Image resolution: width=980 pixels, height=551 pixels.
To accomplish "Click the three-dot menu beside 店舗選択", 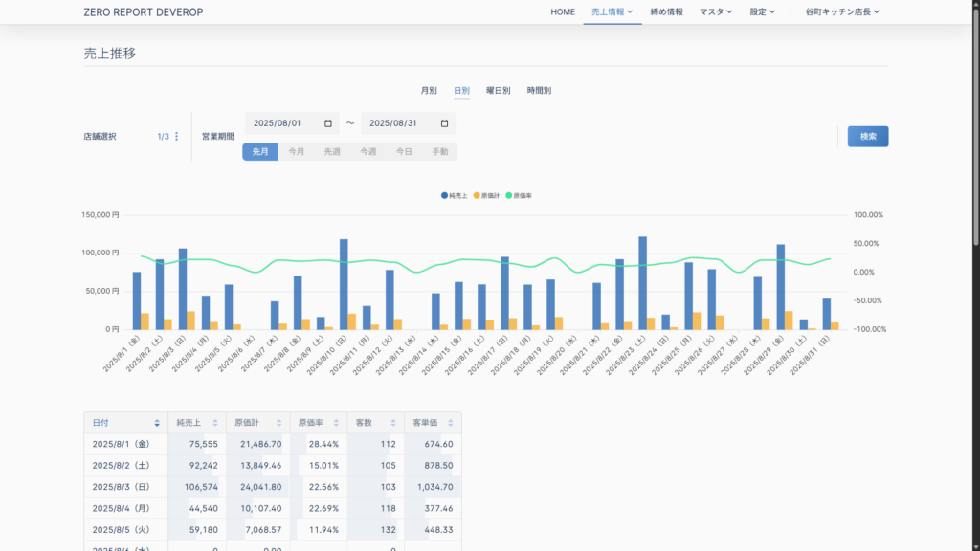I will click(x=176, y=137).
